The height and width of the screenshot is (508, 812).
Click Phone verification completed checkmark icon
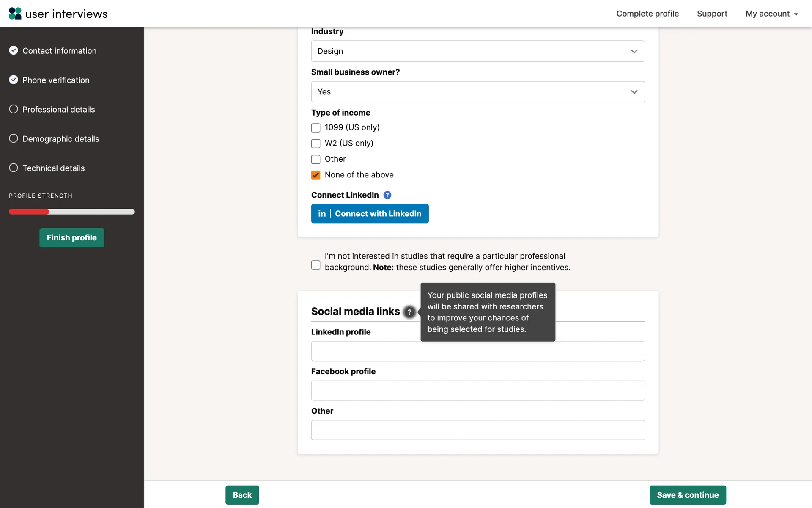(14, 80)
